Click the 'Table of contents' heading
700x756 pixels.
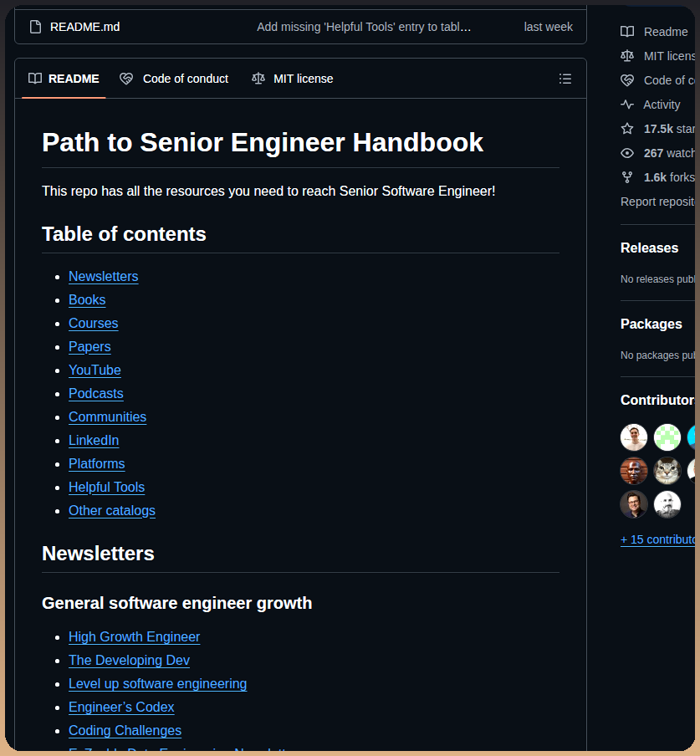point(124,234)
